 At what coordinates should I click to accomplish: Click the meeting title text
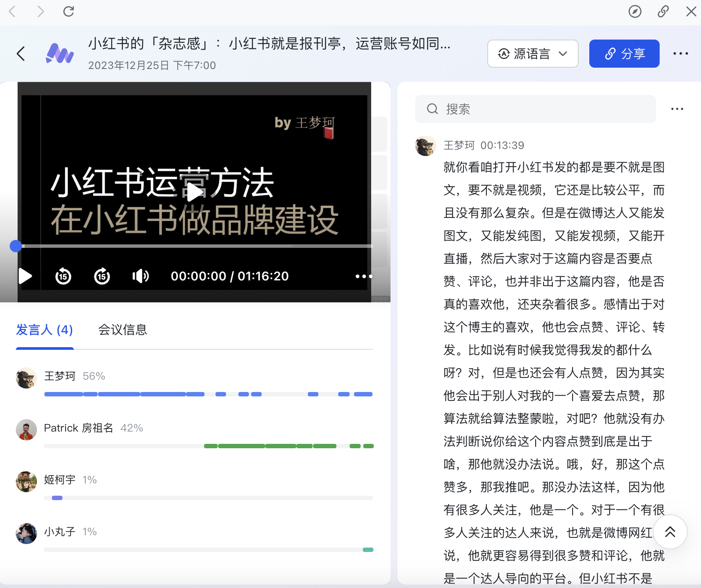269,44
